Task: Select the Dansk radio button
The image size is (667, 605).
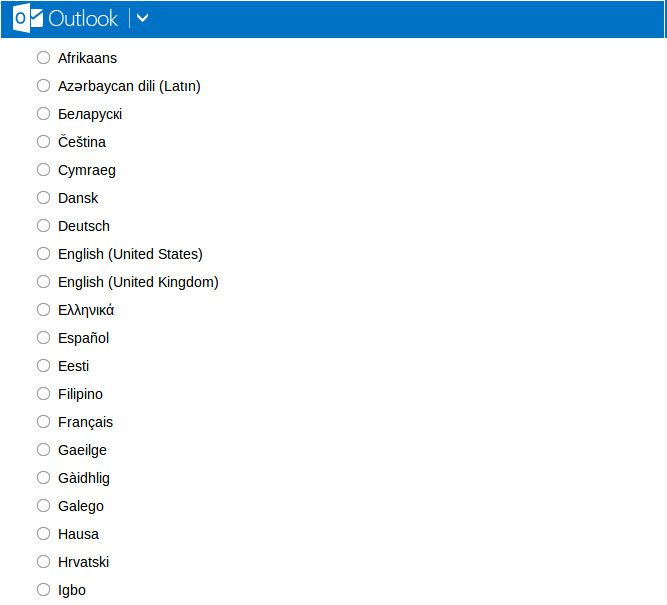Action: pos(43,198)
